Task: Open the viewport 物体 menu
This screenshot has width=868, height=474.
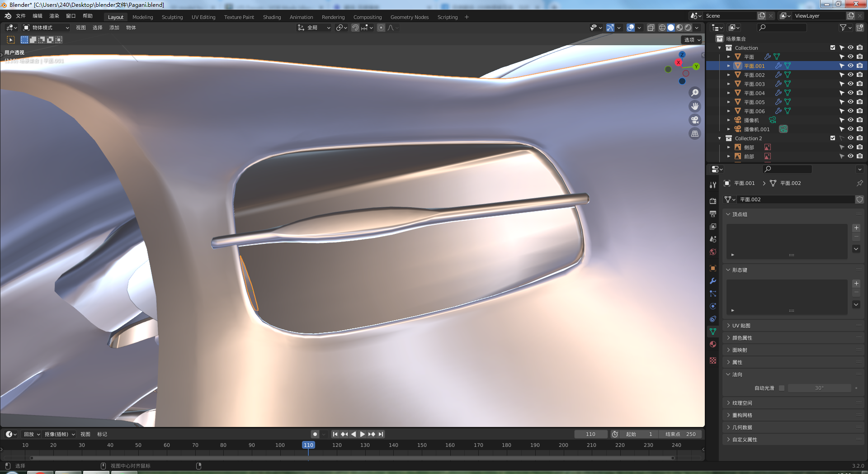Action: (x=131, y=28)
